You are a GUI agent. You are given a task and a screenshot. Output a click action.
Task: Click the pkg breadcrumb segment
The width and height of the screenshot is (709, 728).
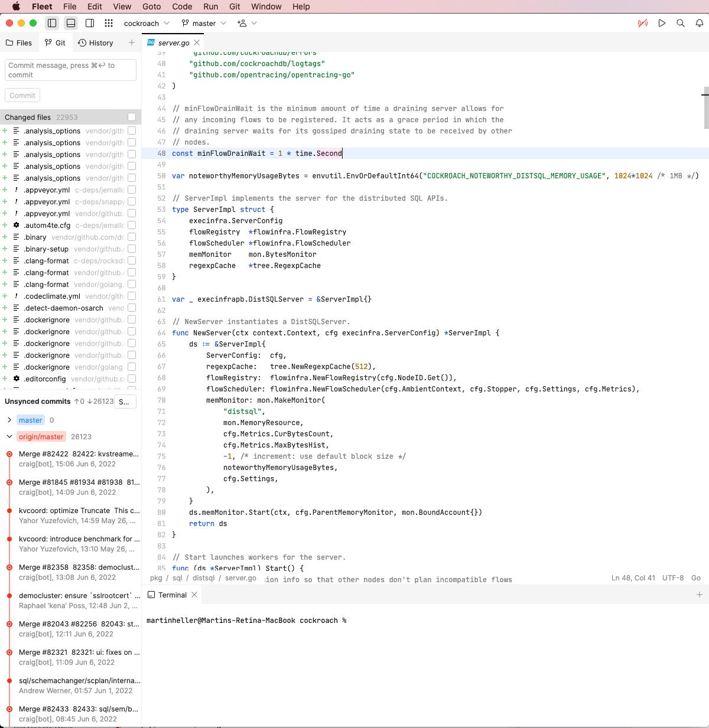click(156, 578)
